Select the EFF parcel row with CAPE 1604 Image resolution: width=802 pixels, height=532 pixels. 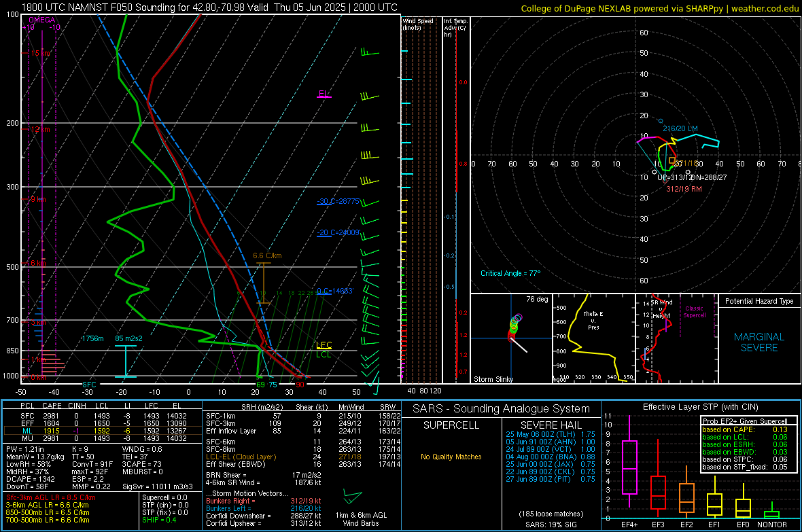103,423
